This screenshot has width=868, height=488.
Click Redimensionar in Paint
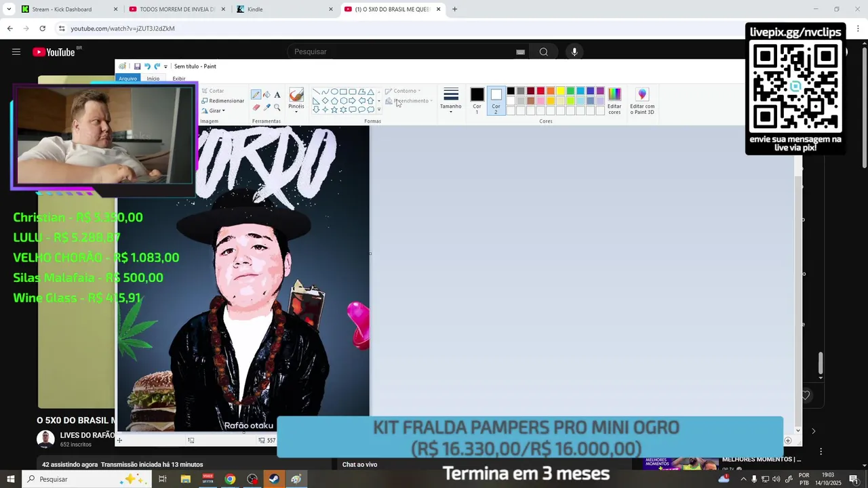click(222, 101)
